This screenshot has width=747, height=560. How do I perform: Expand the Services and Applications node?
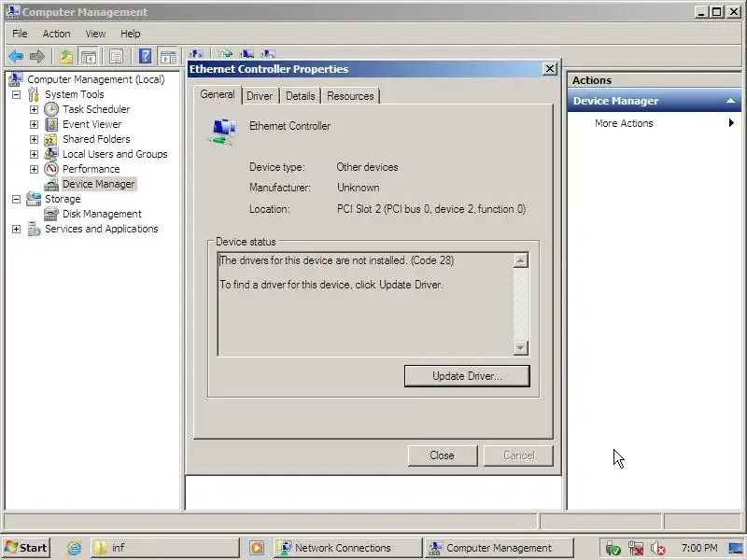tap(17, 229)
